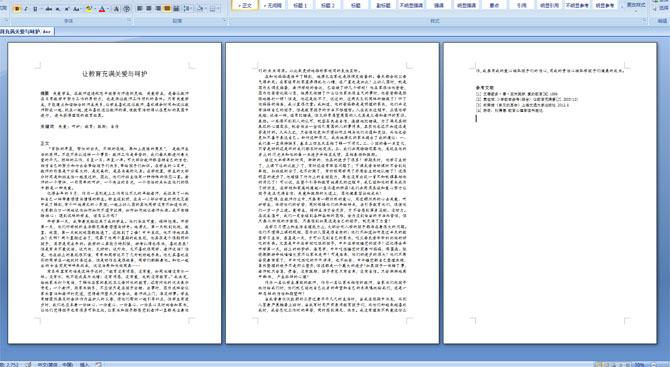The image size is (670, 367).
Task: Toggle bold formatting
Action: pos(17,9)
